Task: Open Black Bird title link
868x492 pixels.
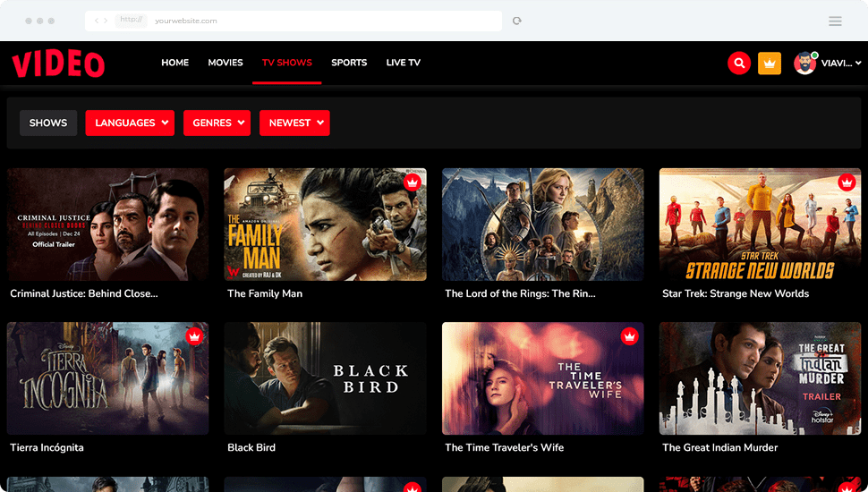Action: click(251, 448)
